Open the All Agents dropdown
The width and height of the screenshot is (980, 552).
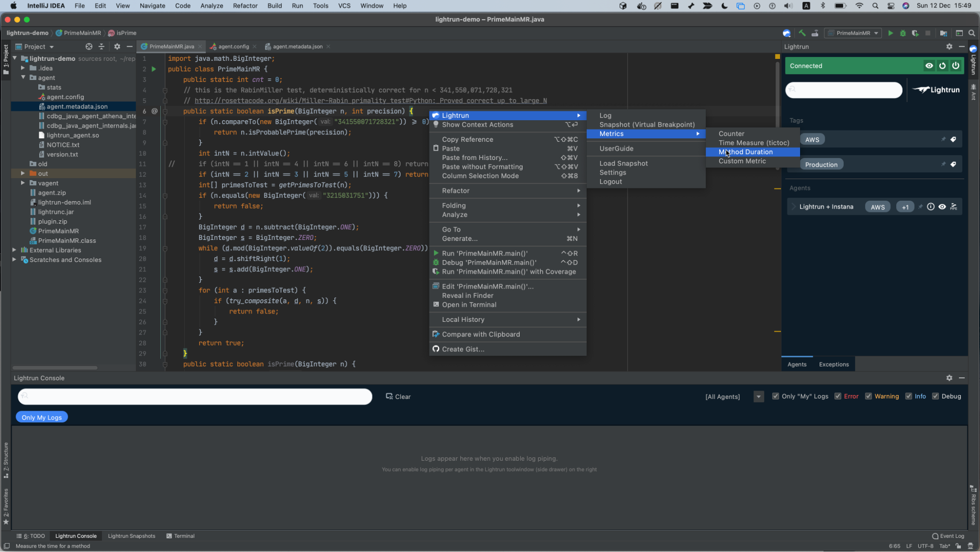[x=758, y=396]
